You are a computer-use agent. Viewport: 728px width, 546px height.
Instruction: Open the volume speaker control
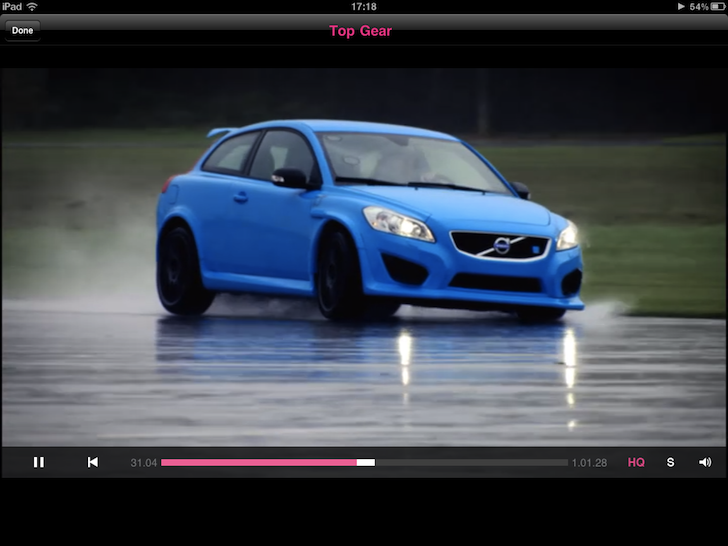point(705,462)
